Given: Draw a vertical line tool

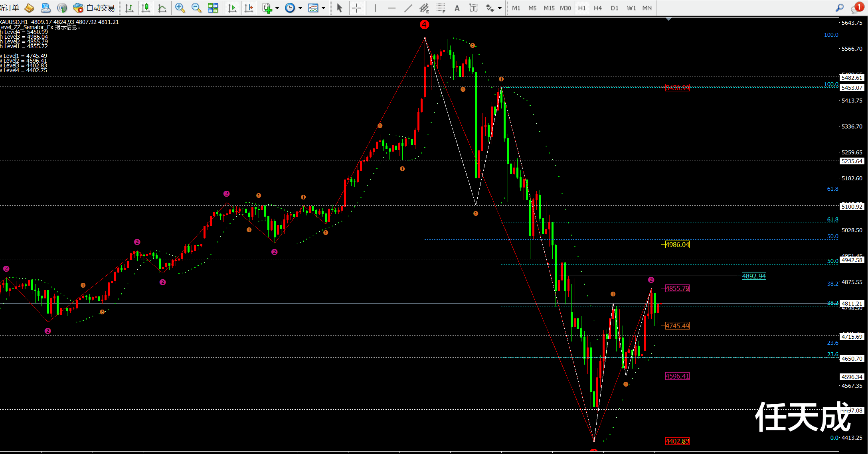Looking at the screenshot, I should click(x=375, y=8).
